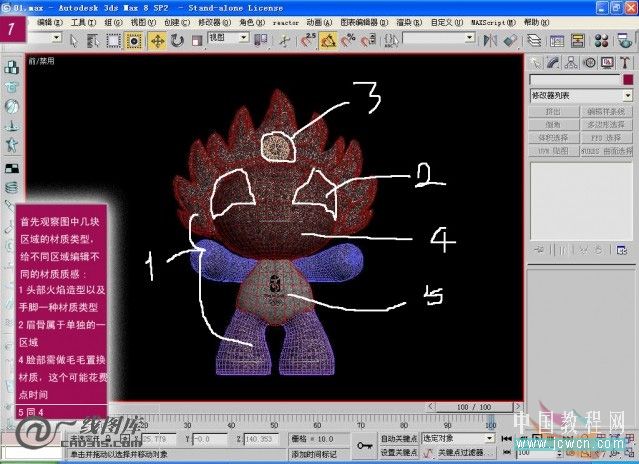Open the 组 (Group) menu
The image size is (639, 464).
113,22
